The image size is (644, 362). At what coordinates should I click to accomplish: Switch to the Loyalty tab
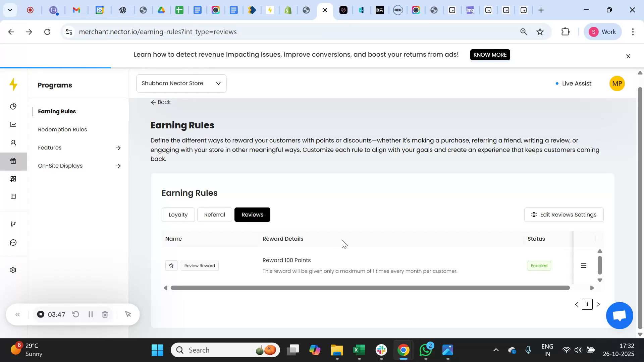coord(178,215)
